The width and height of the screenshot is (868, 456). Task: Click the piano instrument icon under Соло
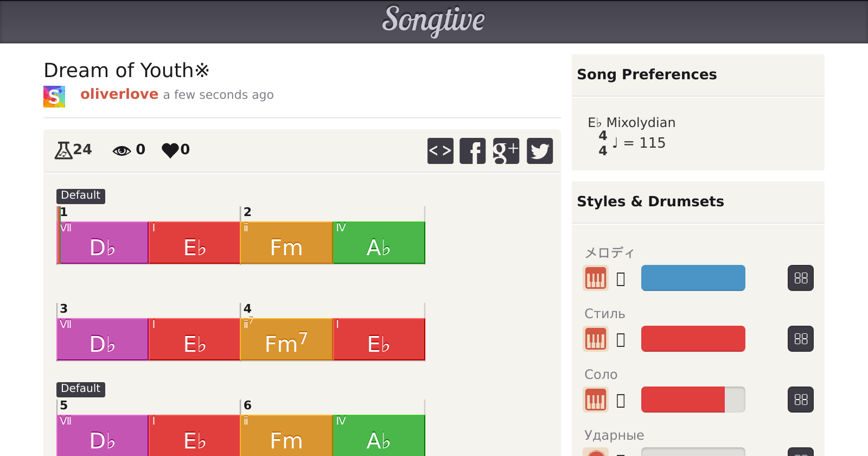(x=595, y=400)
